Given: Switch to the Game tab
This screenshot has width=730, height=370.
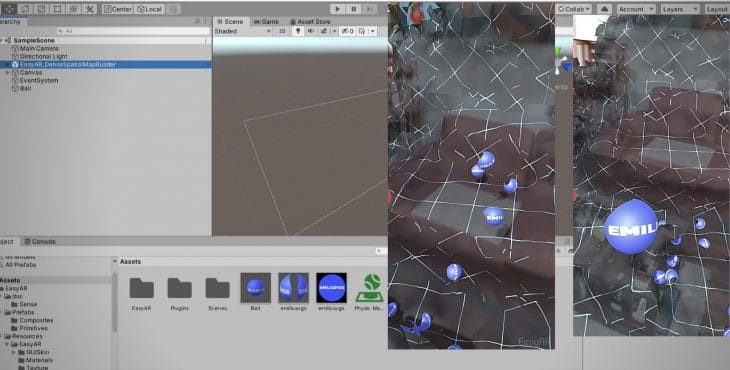Looking at the screenshot, I should [266, 21].
